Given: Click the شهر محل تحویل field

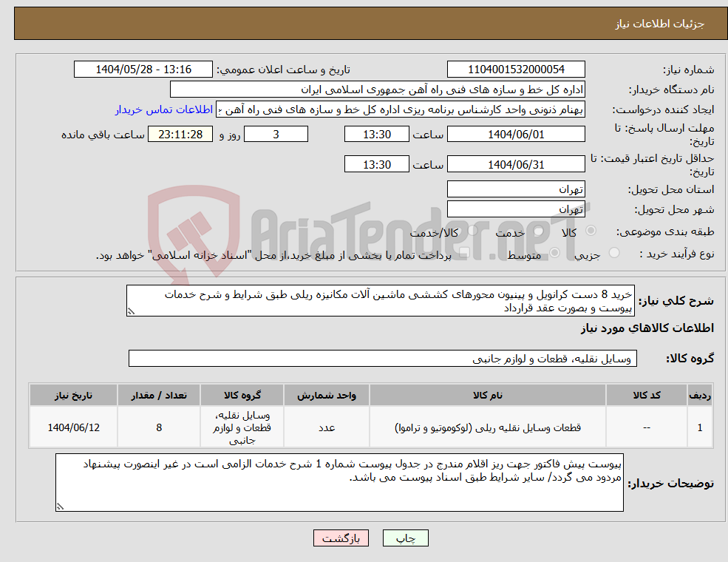Looking at the screenshot, I should (x=516, y=209).
